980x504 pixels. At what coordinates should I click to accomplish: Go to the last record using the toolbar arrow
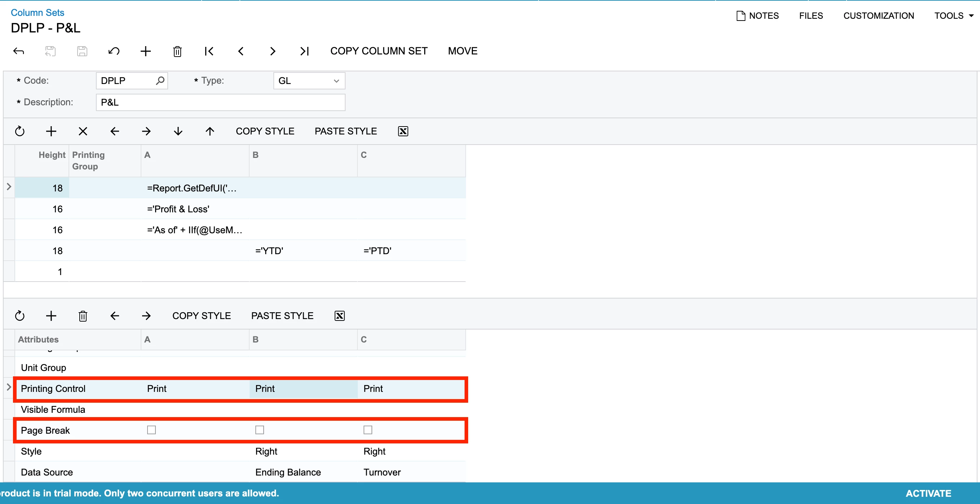coord(304,51)
